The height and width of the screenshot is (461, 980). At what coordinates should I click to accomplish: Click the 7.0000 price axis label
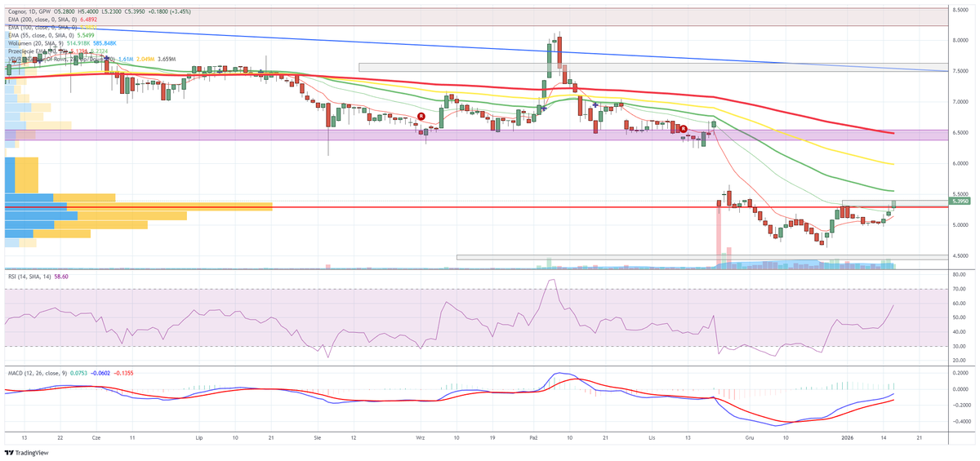[x=960, y=102]
